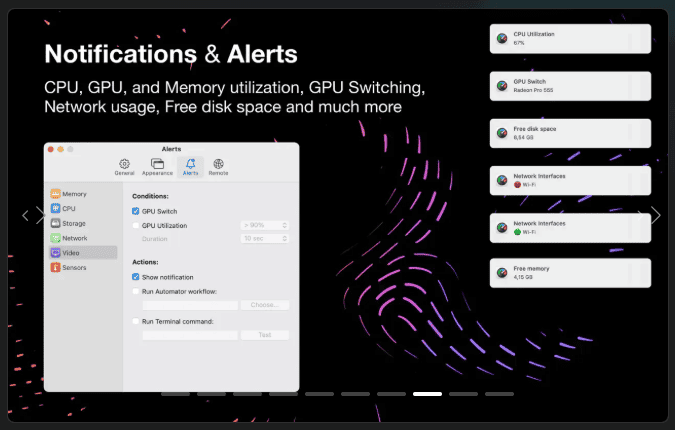Enable Run Automator workflow checkbox

coord(136,291)
